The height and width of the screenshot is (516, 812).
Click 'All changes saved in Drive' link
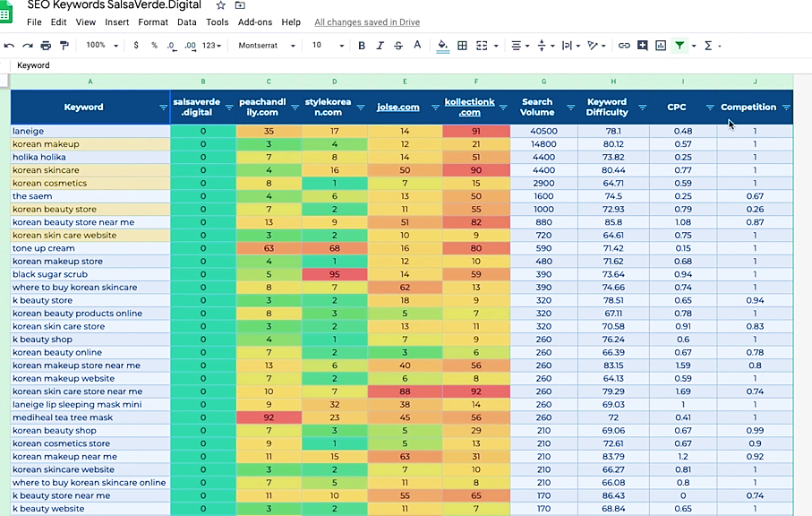pyautogui.click(x=367, y=22)
